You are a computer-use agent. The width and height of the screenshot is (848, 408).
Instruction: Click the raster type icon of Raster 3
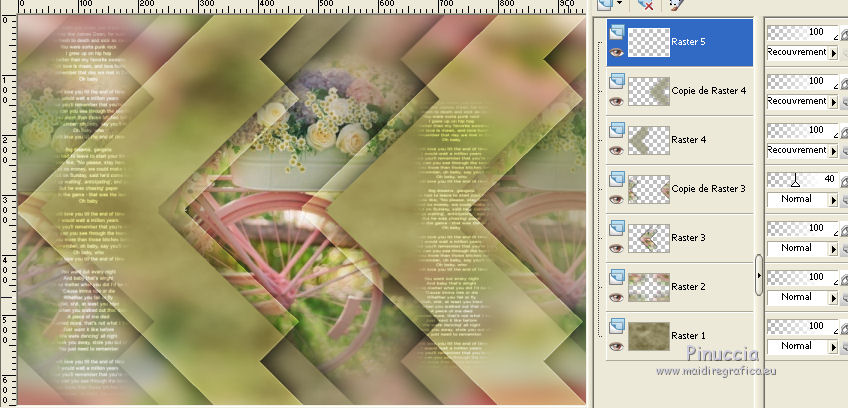pyautogui.click(x=617, y=228)
